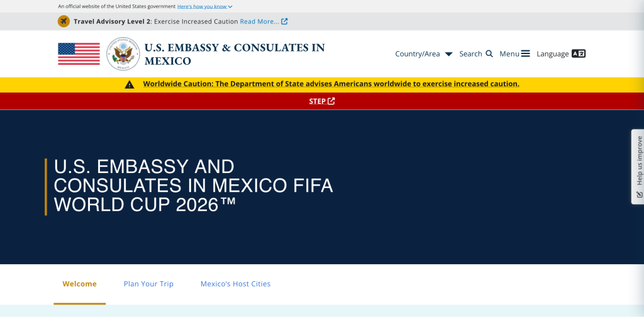The image size is (644, 317).
Task: Click the U.S. Embassy & Consulates in Mexico title
Action: [x=235, y=54]
